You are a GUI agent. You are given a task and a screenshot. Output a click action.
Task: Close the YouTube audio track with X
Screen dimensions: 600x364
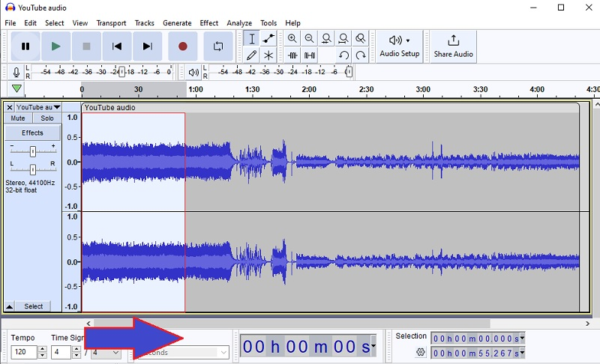click(10, 107)
